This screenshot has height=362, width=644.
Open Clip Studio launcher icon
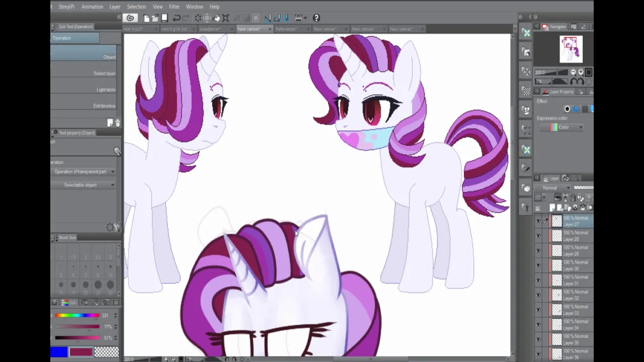coord(130,18)
